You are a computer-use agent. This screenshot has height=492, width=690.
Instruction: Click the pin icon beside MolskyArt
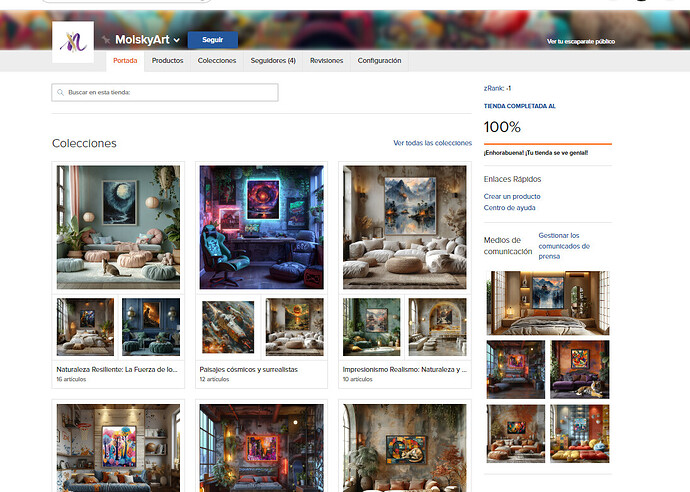click(106, 40)
